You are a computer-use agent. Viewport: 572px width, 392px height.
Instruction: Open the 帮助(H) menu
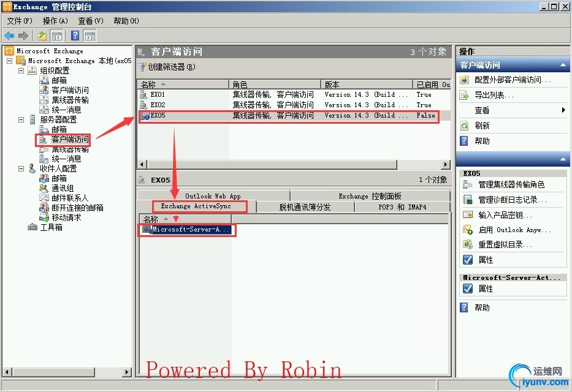click(126, 21)
